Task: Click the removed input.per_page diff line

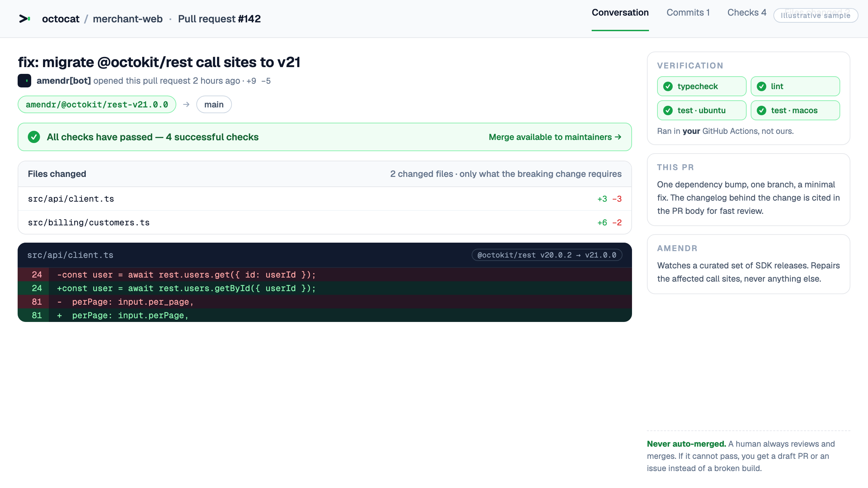Action: tap(325, 302)
